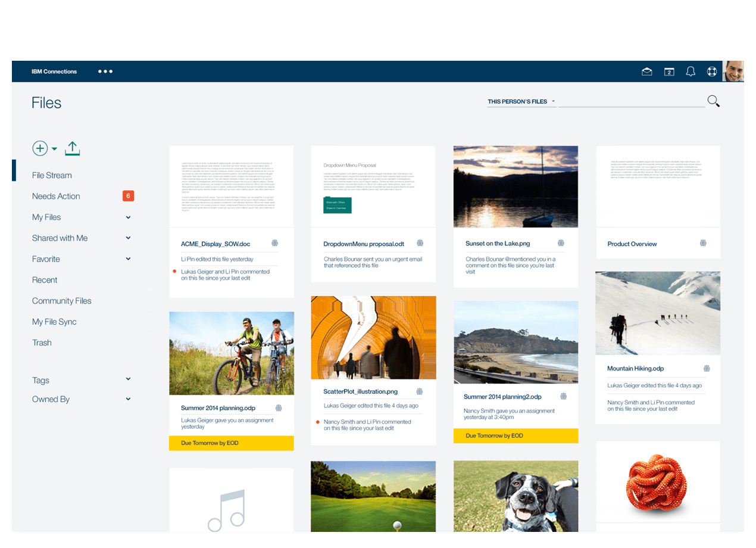Click the search magnifier icon

[713, 101]
